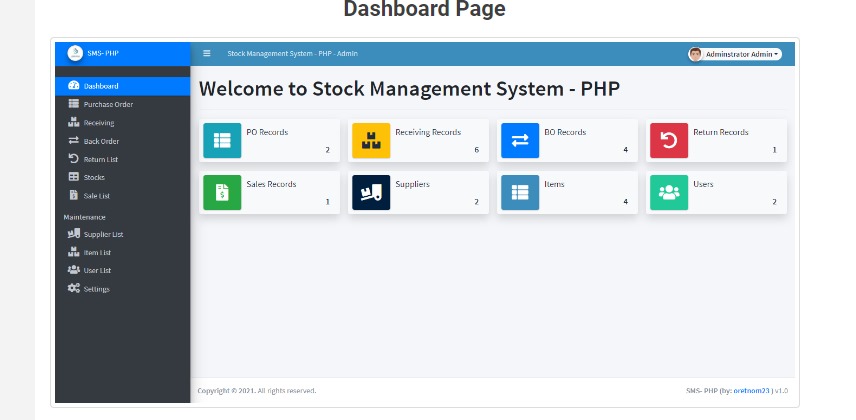Click the administrator avatar image
This screenshot has height=420, width=856.
point(695,54)
